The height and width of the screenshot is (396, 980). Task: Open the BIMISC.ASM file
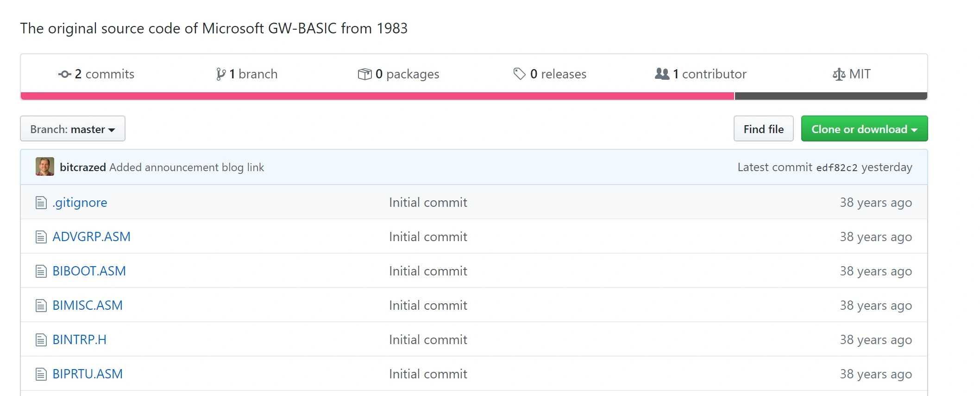point(88,305)
